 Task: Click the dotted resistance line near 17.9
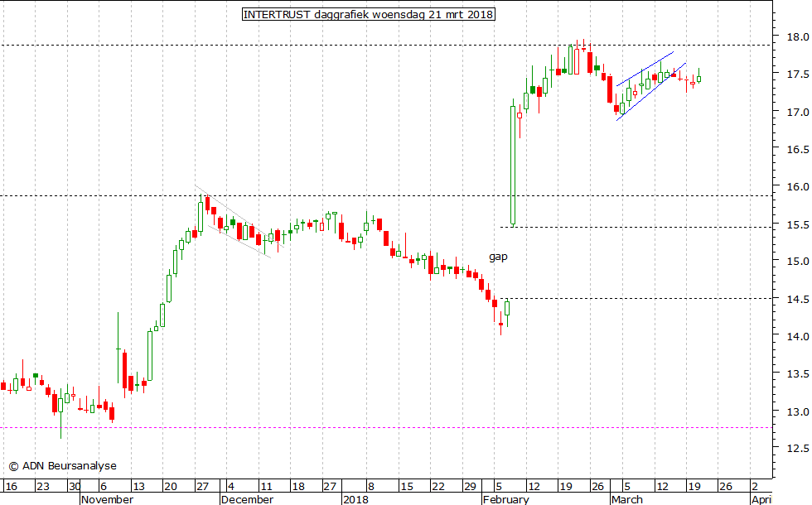coord(386,45)
